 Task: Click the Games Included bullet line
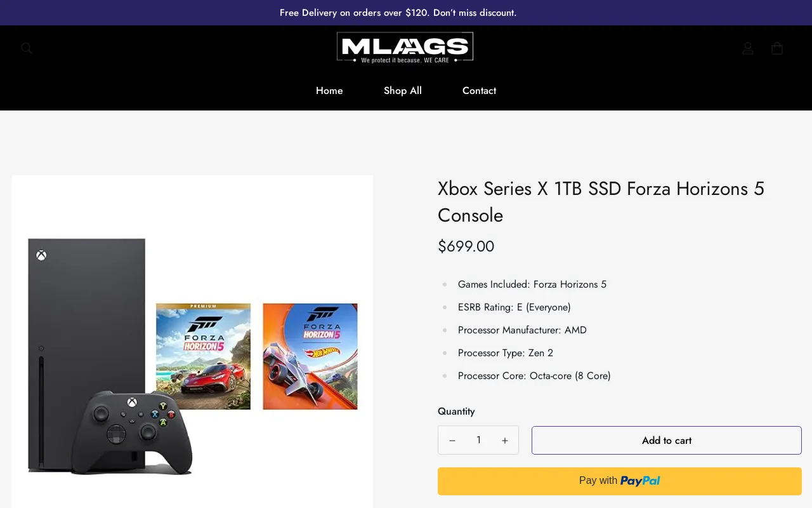pos(532,284)
